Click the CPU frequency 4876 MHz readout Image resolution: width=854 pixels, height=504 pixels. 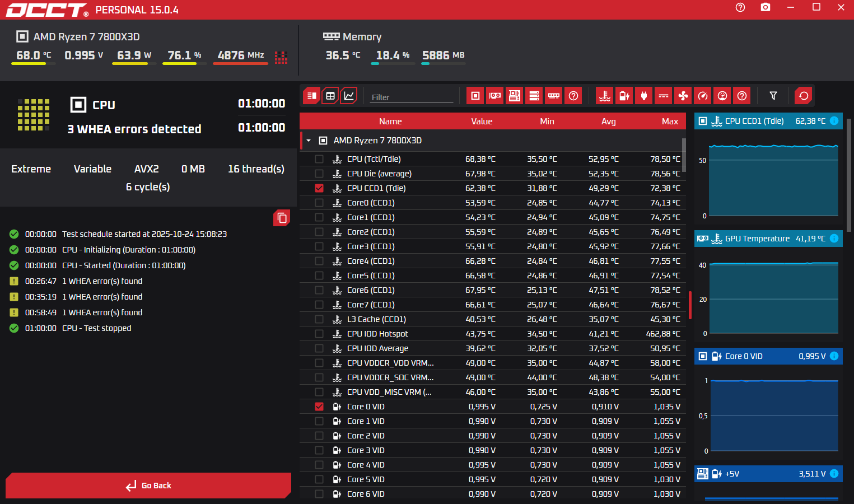click(x=241, y=55)
